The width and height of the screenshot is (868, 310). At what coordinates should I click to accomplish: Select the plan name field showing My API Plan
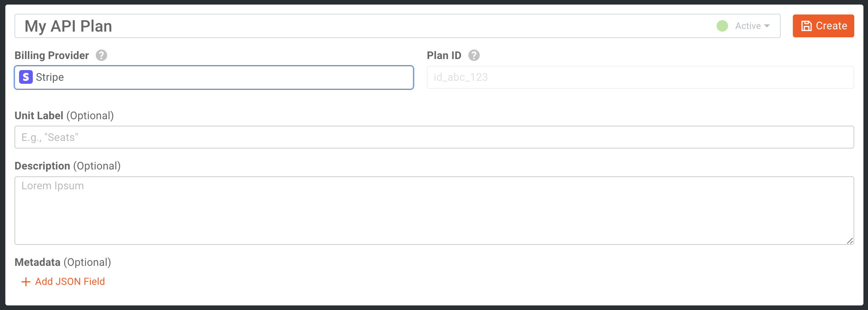coord(229,26)
